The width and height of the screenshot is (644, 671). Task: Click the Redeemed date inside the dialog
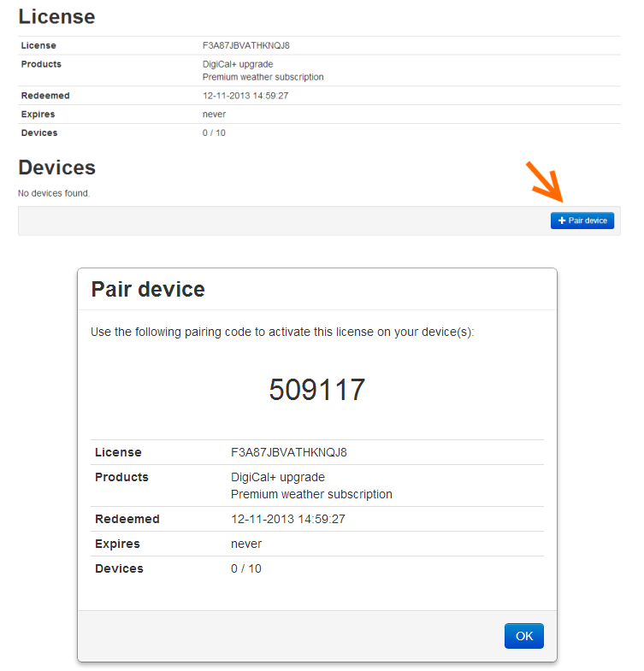pos(288,519)
